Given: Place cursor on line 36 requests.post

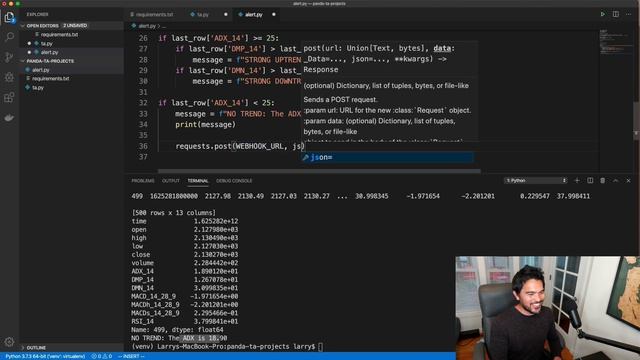Looking at the screenshot, I should pos(203,146).
